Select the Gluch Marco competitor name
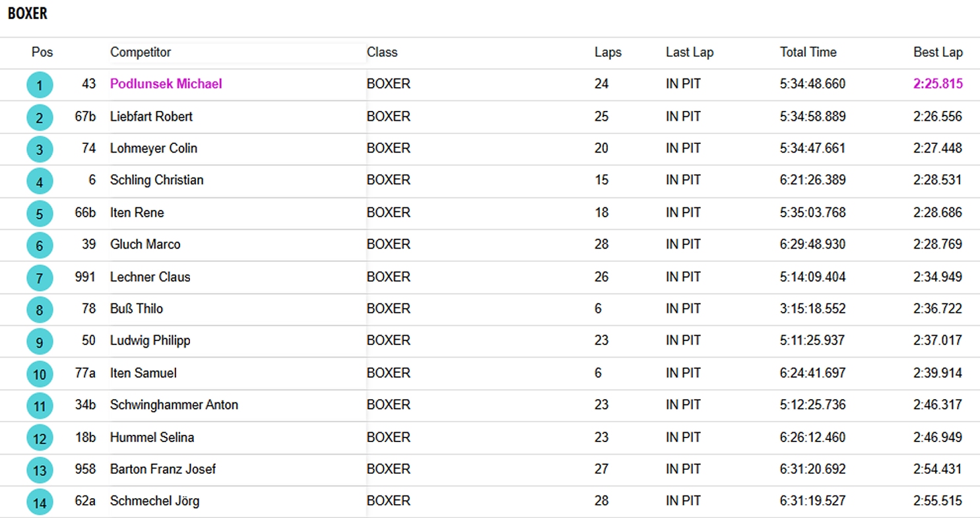 145,244
